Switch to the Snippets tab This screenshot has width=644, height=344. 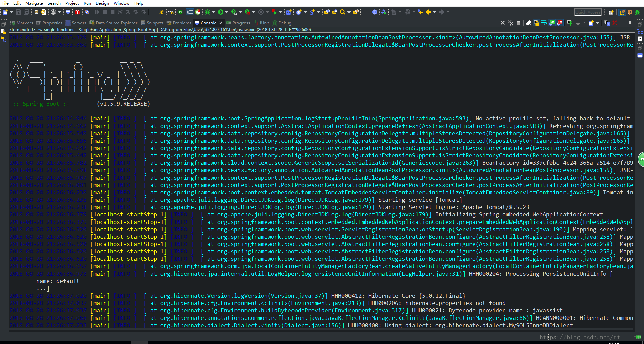click(x=152, y=23)
